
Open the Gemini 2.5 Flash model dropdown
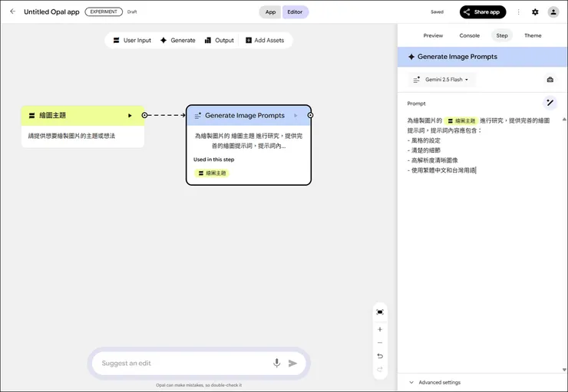[441, 80]
